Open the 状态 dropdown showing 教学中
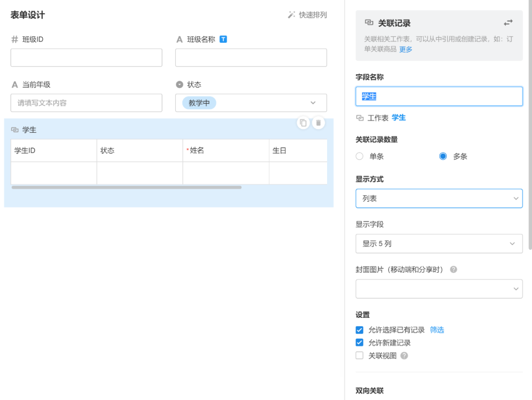This screenshot has height=400, width=532. pos(251,103)
